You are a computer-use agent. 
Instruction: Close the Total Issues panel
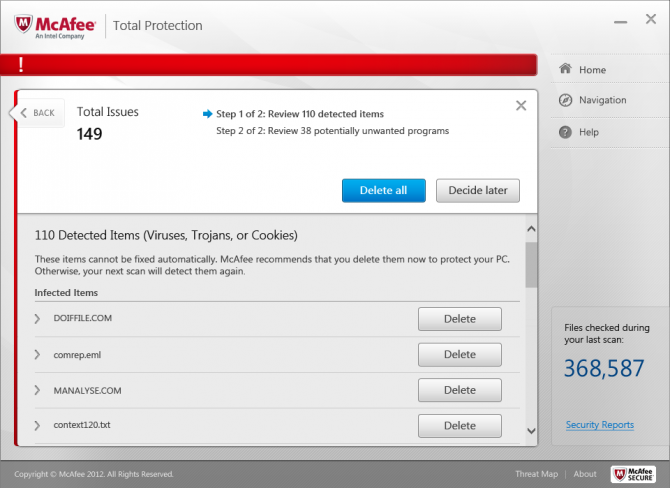[x=521, y=106]
